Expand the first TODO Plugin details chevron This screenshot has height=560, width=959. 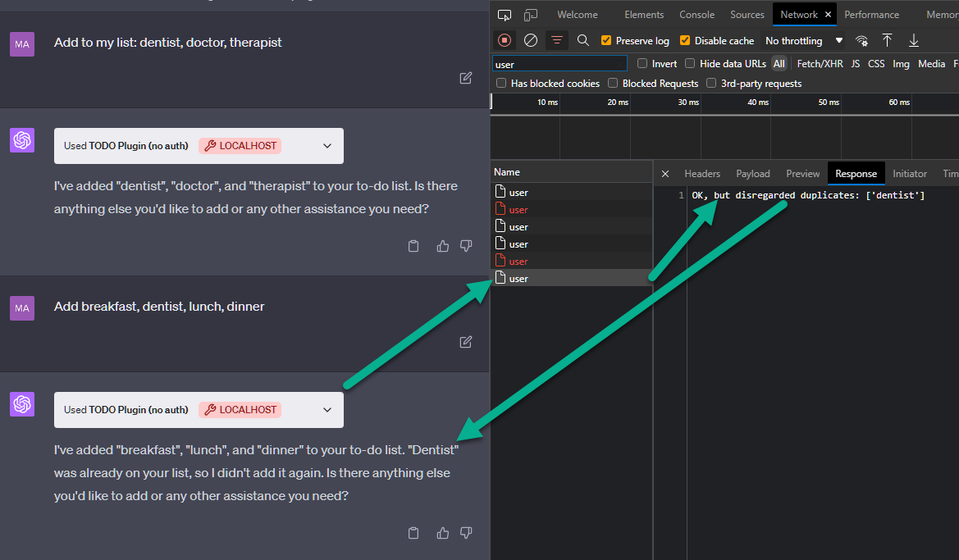click(327, 146)
